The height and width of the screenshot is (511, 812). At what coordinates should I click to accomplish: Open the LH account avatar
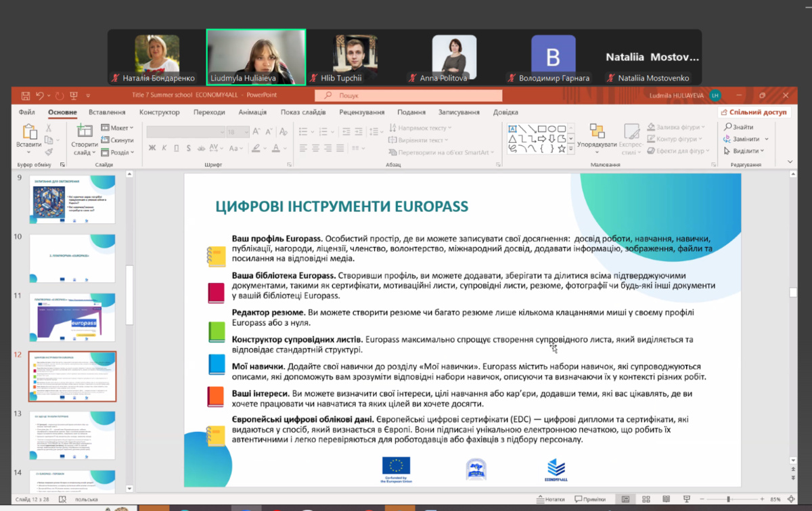tap(715, 95)
